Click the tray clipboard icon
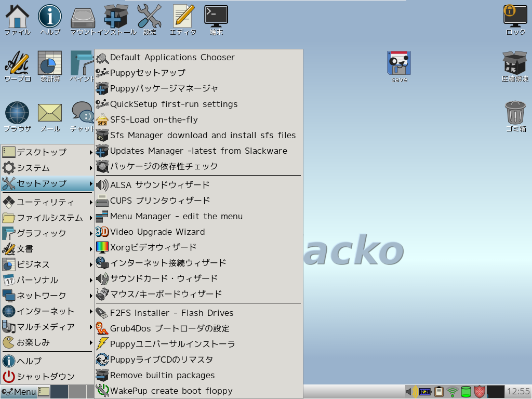Viewport: 532px width, 399px height. (438, 392)
